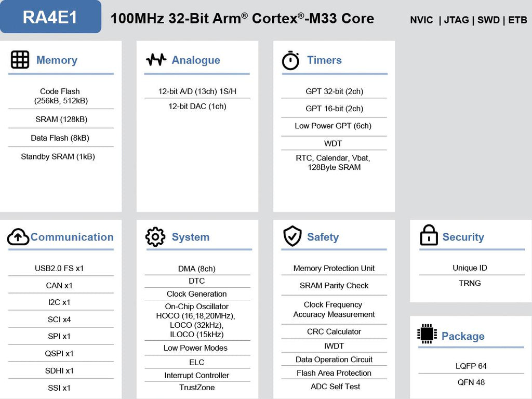
Task: Select the TRNG security feature
Action: 470,283
